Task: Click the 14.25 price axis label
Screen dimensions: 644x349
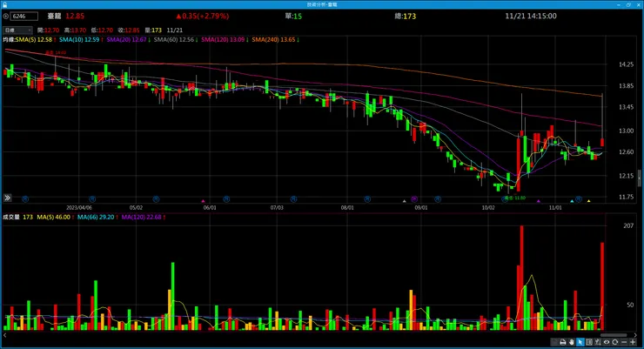Action: 626,64
